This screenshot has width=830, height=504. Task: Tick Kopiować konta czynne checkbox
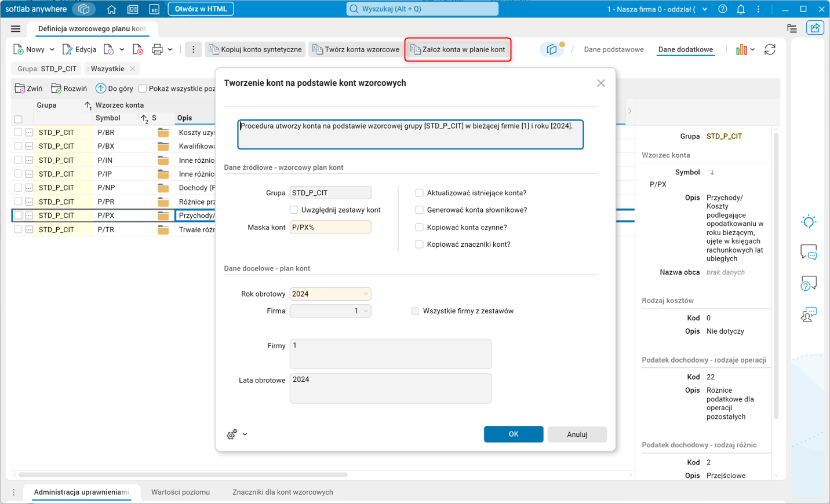tap(419, 228)
